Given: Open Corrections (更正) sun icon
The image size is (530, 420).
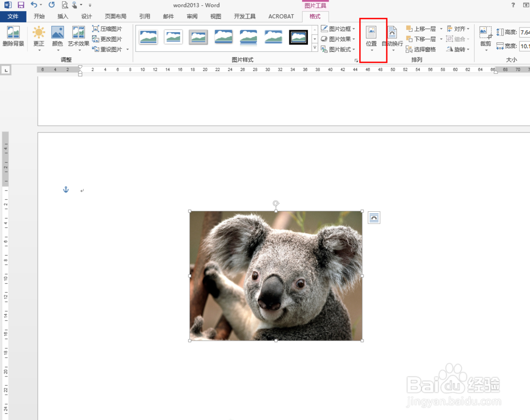Looking at the screenshot, I should tap(39, 39).
